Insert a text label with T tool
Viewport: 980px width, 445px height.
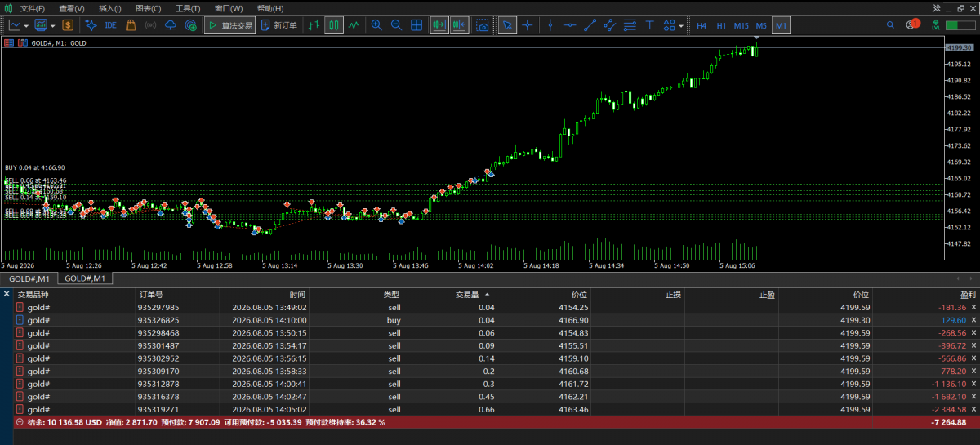pyautogui.click(x=649, y=25)
